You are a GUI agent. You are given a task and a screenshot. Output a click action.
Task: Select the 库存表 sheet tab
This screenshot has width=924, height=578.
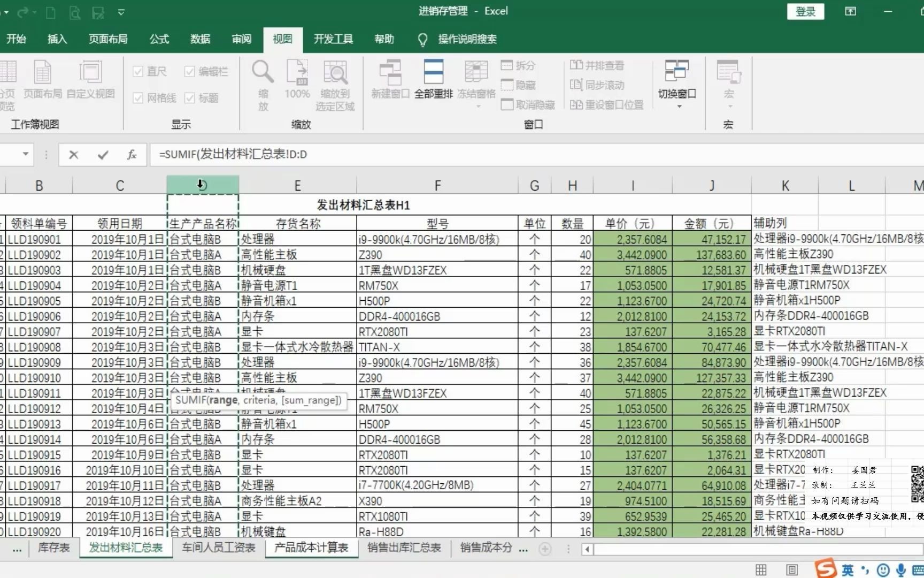54,548
